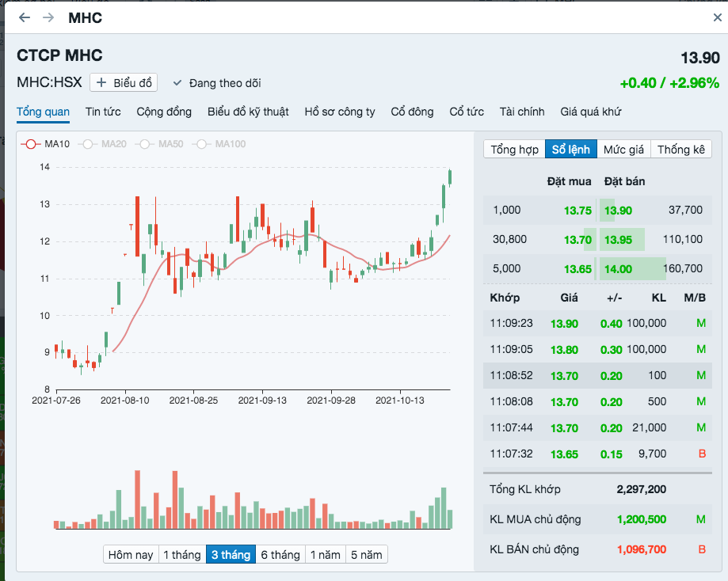Click the plus Biểu đồ button
Image resolution: width=728 pixels, height=581 pixels.
(x=124, y=82)
